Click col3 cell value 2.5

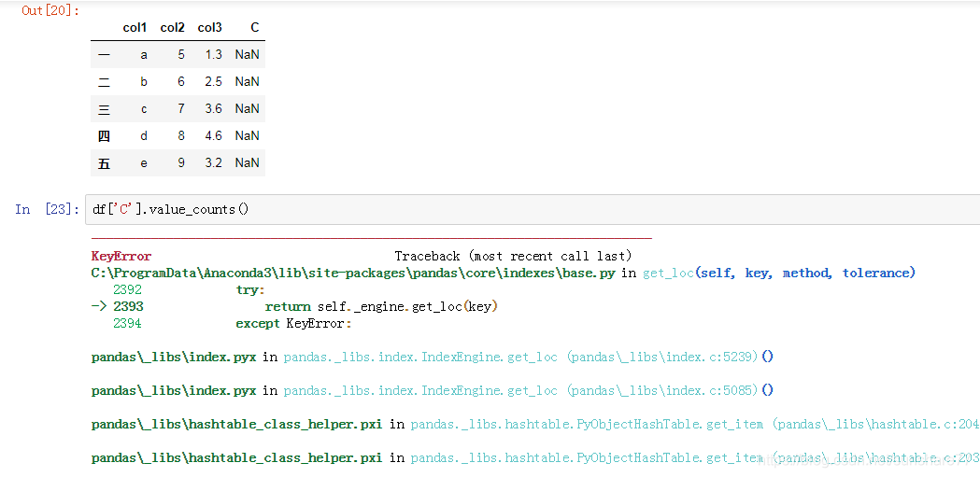coord(214,82)
